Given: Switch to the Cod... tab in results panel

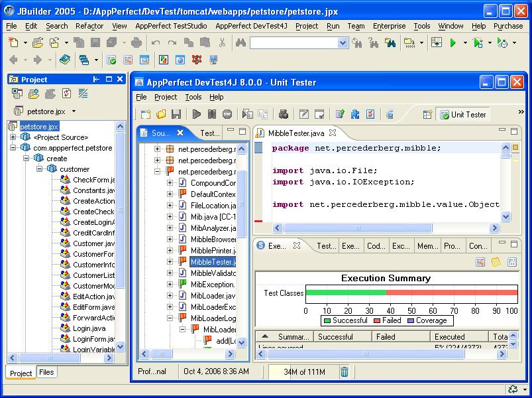Looking at the screenshot, I should click(376, 246).
